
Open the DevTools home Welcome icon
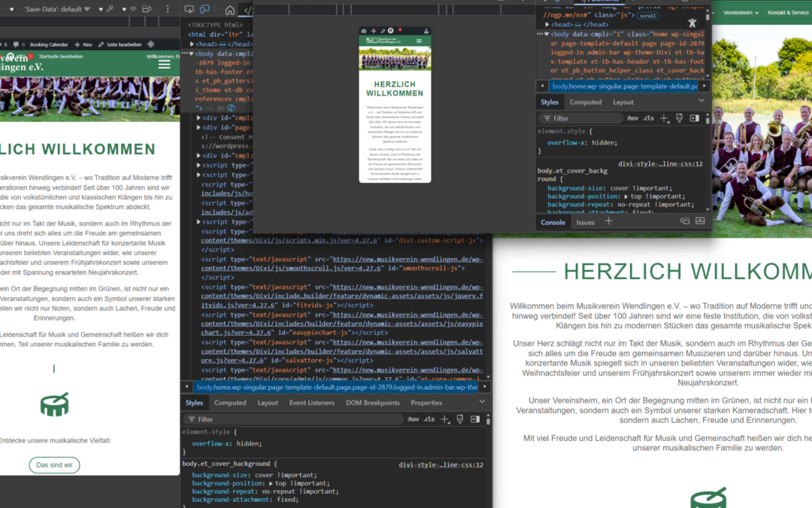click(231, 10)
